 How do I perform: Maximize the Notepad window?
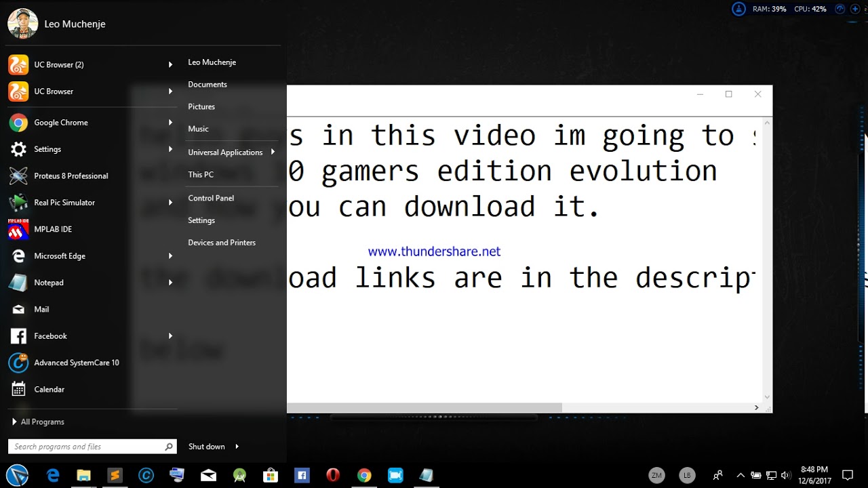pyautogui.click(x=728, y=94)
